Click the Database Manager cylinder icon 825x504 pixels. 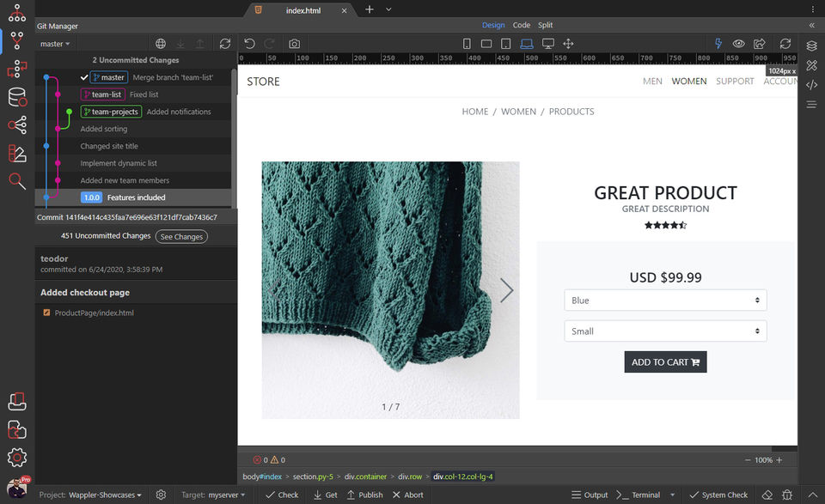[x=17, y=97]
